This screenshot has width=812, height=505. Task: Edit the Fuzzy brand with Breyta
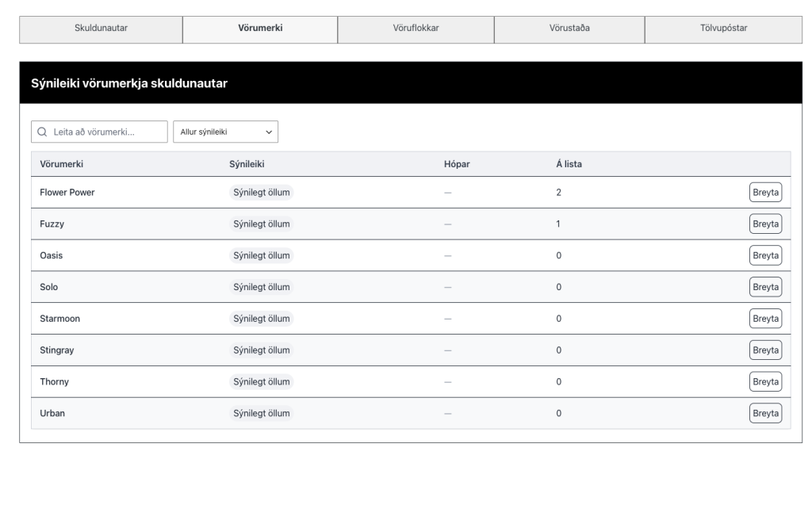pos(765,224)
